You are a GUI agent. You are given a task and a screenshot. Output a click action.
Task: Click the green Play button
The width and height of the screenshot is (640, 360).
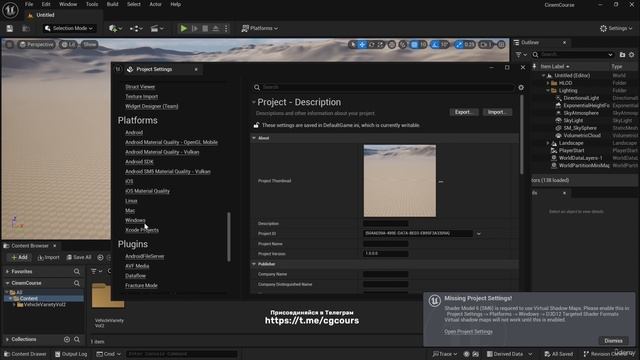click(x=184, y=28)
